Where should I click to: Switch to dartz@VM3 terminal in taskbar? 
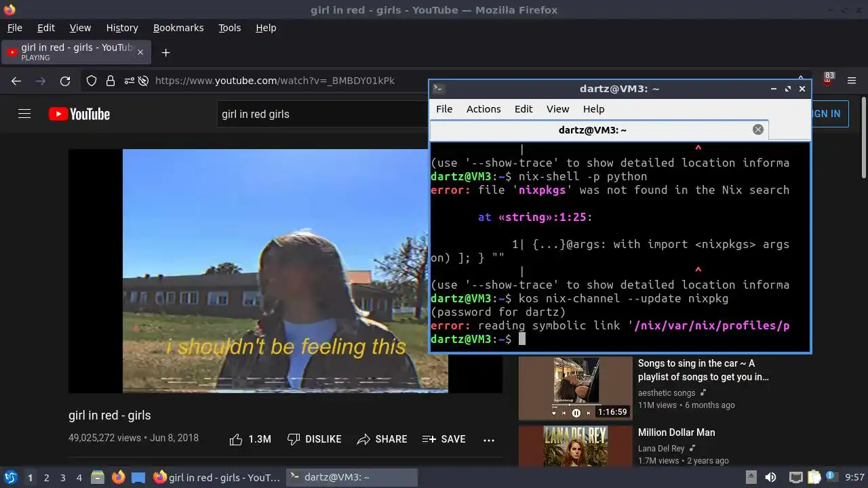point(352,478)
